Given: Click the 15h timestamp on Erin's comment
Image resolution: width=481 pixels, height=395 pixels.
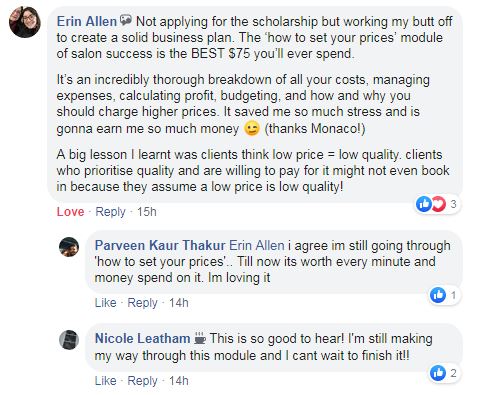Looking at the screenshot, I should click(147, 212).
